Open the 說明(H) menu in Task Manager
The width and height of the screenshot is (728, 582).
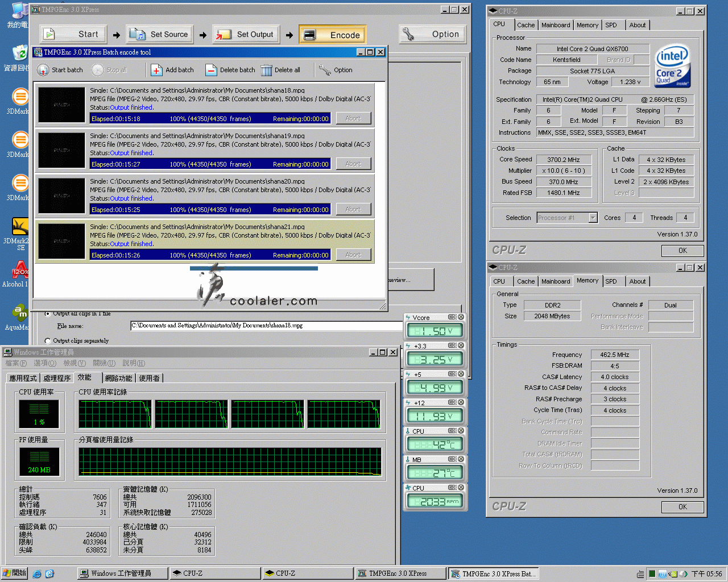(134, 363)
